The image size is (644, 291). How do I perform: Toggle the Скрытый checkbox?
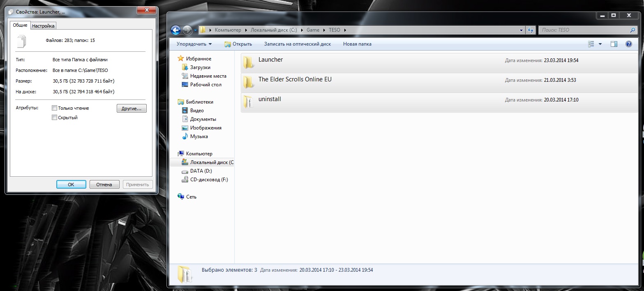(x=54, y=118)
